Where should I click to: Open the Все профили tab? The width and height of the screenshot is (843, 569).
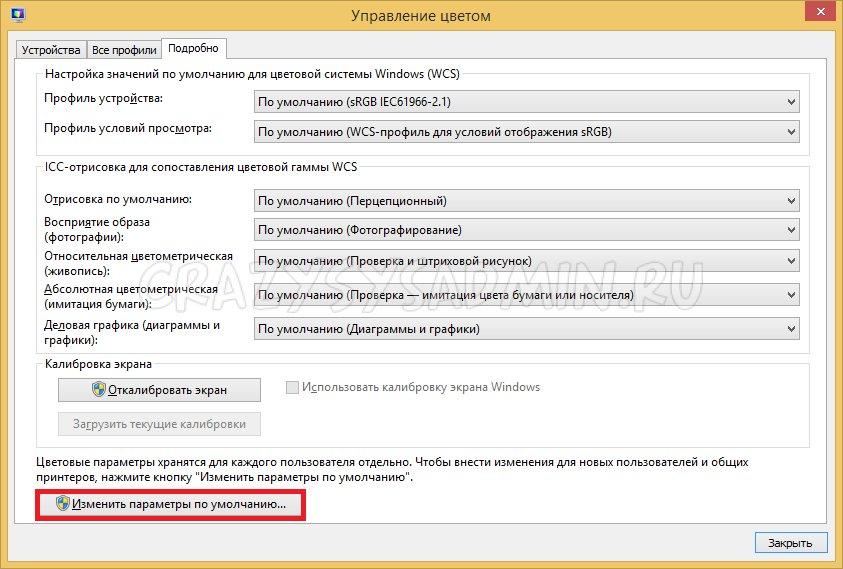(x=124, y=50)
